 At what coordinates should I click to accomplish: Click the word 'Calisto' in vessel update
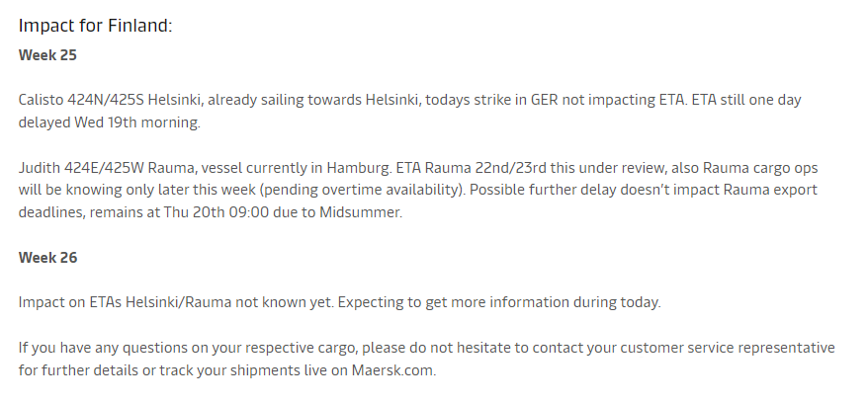click(x=41, y=100)
